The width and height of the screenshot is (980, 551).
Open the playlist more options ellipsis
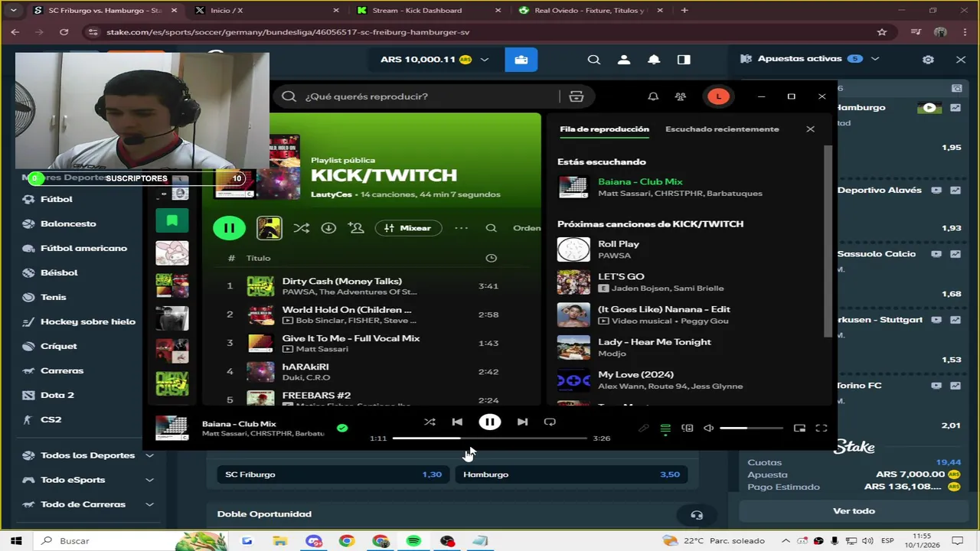click(461, 228)
